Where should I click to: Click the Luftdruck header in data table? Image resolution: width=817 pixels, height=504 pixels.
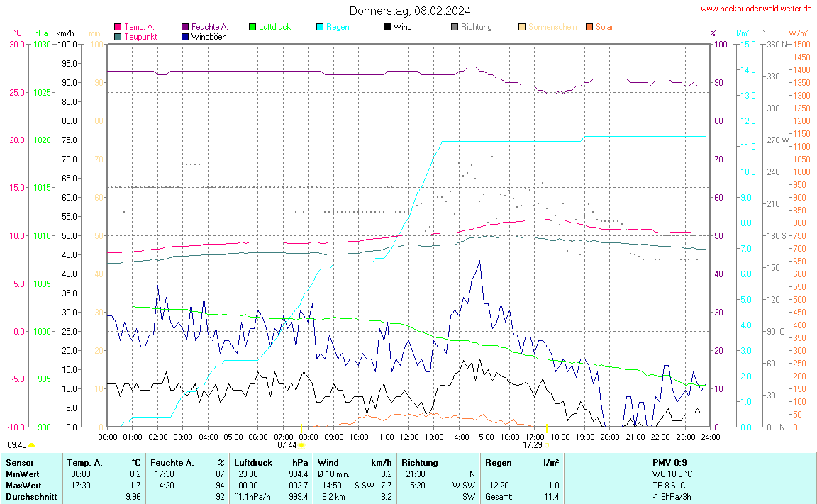(253, 462)
